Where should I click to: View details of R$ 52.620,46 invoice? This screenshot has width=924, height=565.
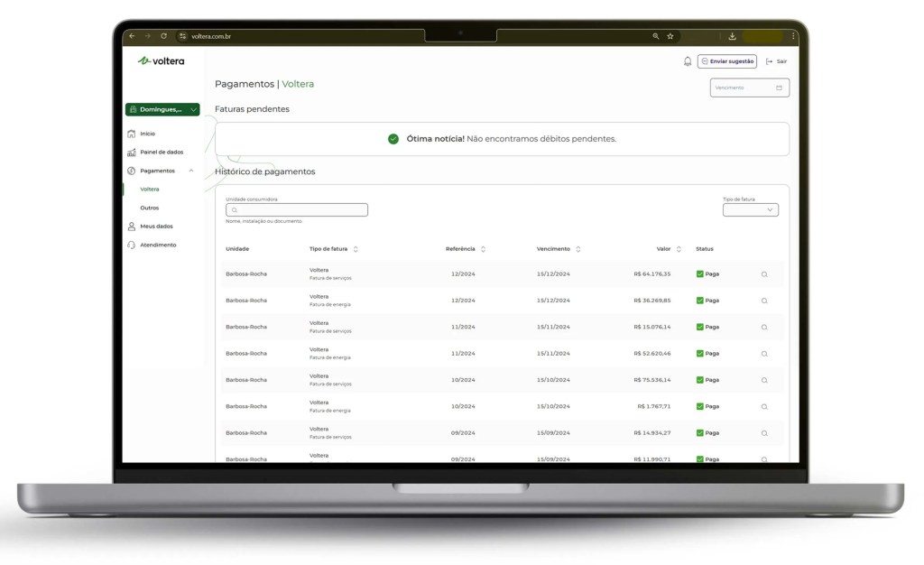764,354
